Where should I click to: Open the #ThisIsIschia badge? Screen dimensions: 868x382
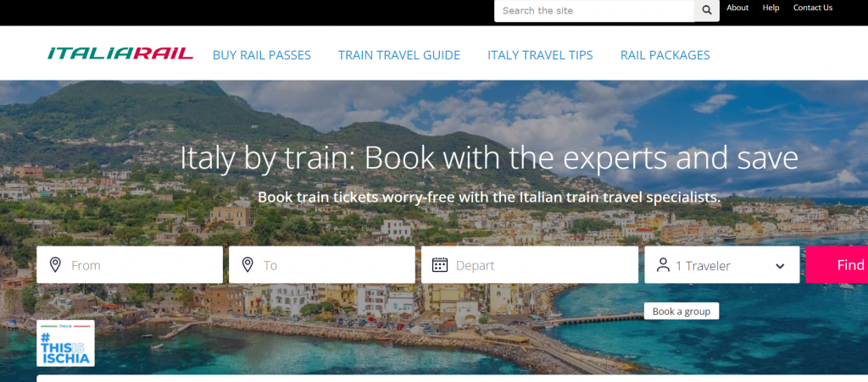66,343
